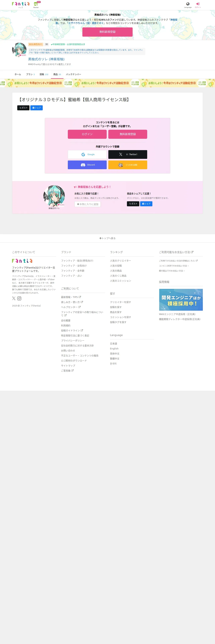
Task: Open コンビニ決済でのお支払い方法 link
Action: pyautogui.click(x=174, y=266)
